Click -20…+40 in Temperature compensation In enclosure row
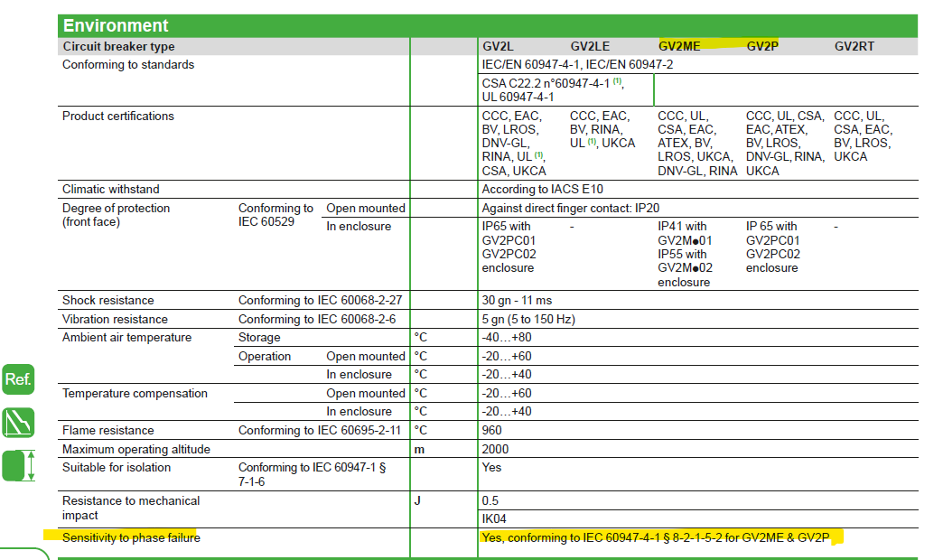 pyautogui.click(x=507, y=412)
